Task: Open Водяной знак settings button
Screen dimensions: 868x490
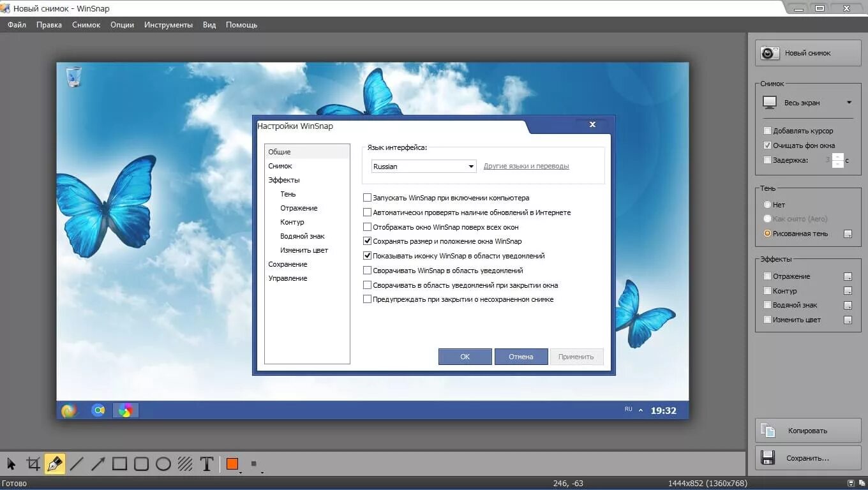Action: [848, 306]
